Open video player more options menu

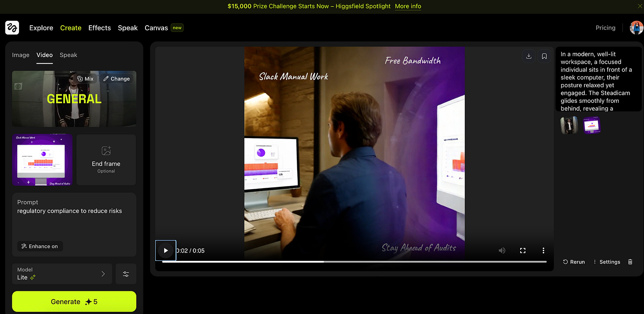[x=544, y=251]
